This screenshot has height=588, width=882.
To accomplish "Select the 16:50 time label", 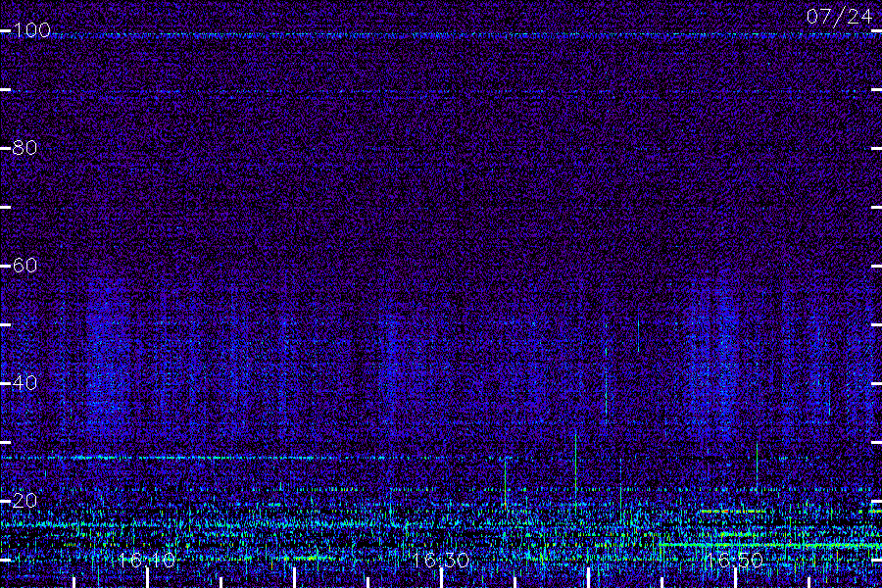I will pyautogui.click(x=735, y=561).
